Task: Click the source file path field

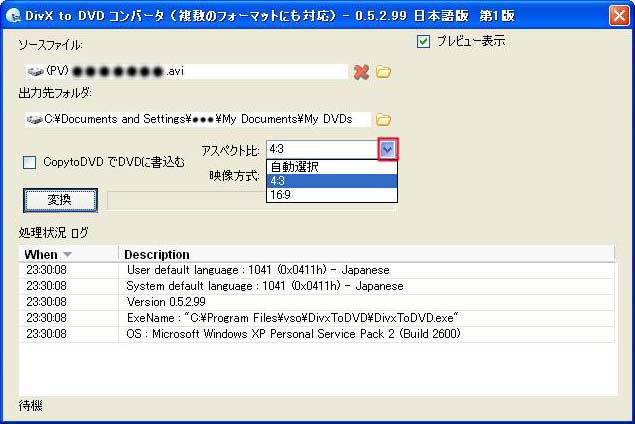Action: click(186, 72)
